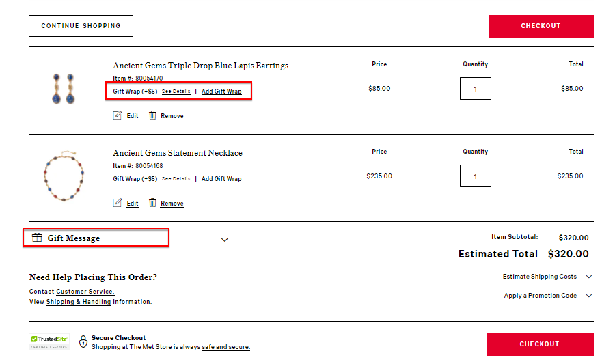Click the Continue Shopping button
Viewport: 615px width, 364px height.
coord(81,26)
